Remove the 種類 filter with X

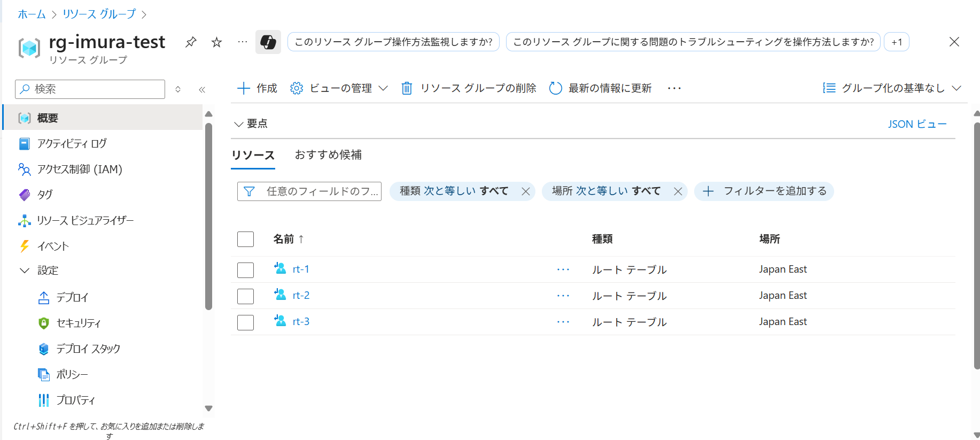click(526, 191)
